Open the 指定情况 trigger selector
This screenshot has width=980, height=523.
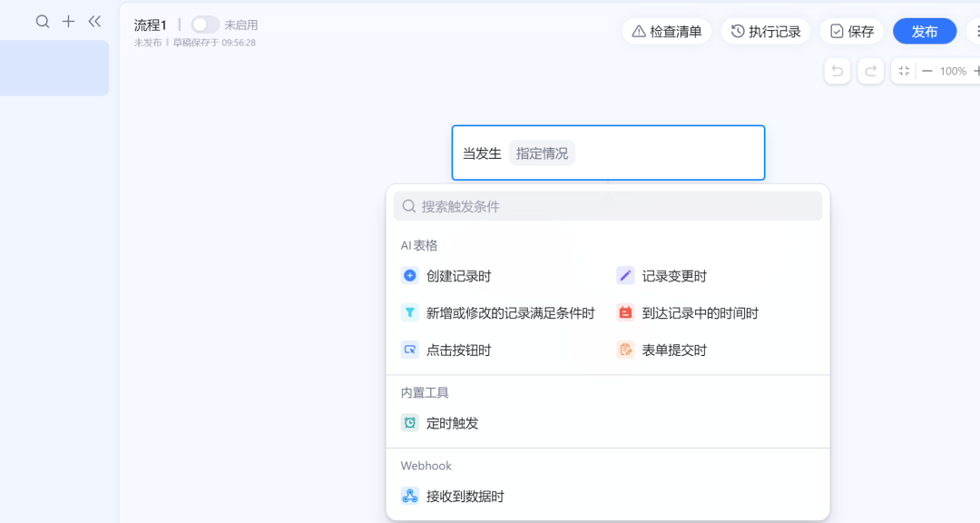542,152
